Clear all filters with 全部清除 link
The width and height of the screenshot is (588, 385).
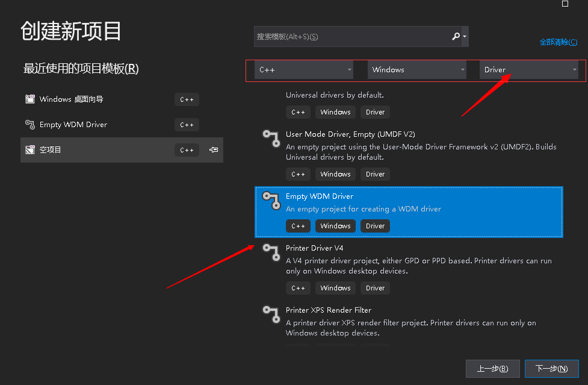[x=559, y=42]
